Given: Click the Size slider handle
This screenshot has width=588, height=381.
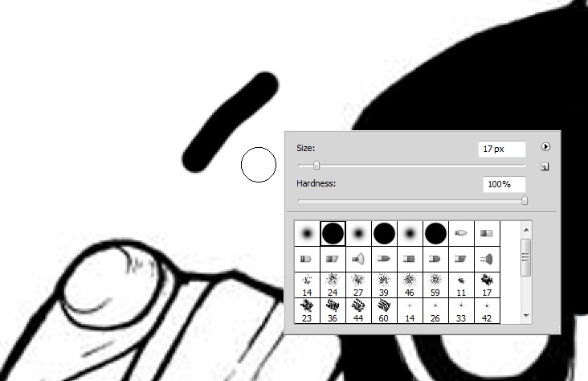Looking at the screenshot, I should pyautogui.click(x=316, y=165).
